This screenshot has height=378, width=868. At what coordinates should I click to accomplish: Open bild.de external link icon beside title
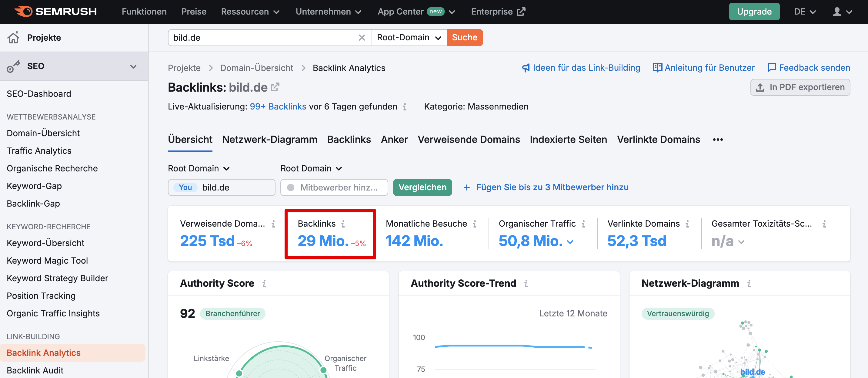275,87
